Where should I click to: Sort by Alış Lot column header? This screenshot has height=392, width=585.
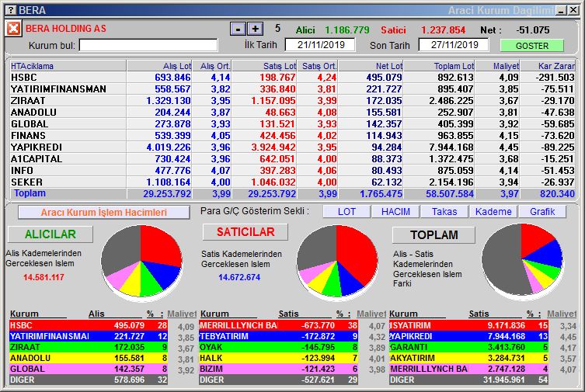click(159, 66)
